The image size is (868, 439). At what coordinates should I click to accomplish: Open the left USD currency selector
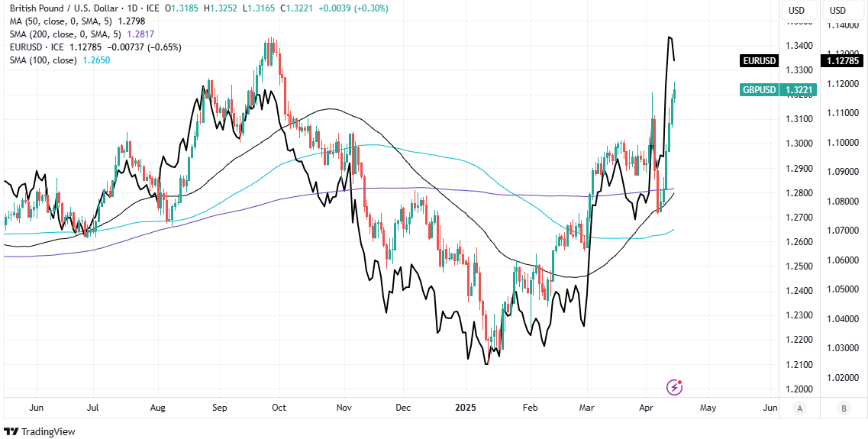point(796,10)
